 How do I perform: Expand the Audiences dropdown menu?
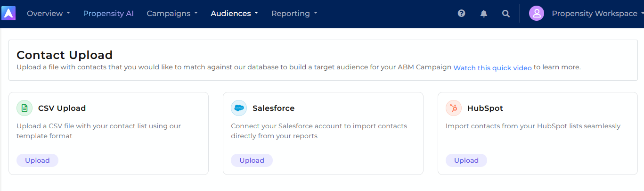coord(234,13)
